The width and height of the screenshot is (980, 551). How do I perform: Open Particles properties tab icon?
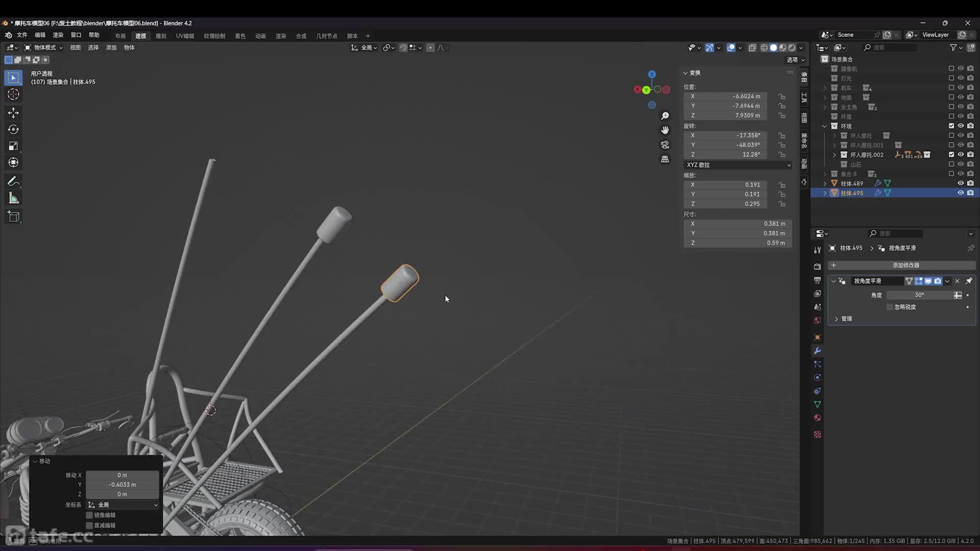[817, 364]
